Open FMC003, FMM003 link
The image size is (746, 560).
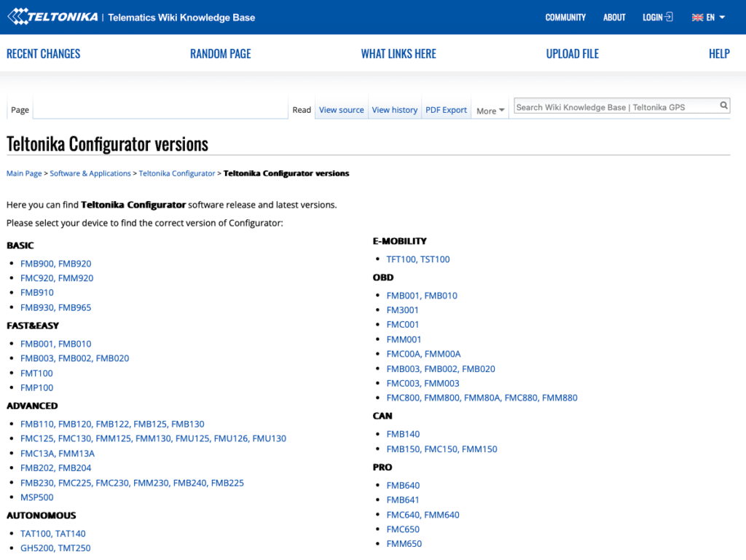click(423, 384)
